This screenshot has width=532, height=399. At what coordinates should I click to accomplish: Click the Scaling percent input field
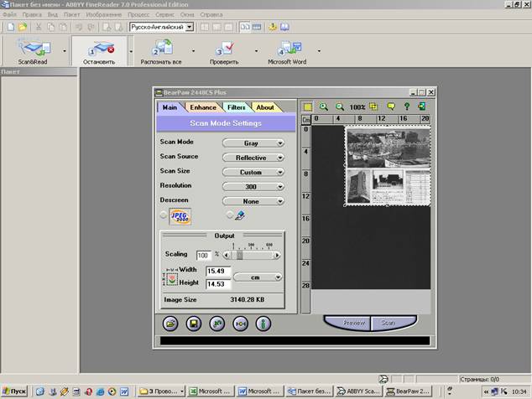(x=203, y=256)
